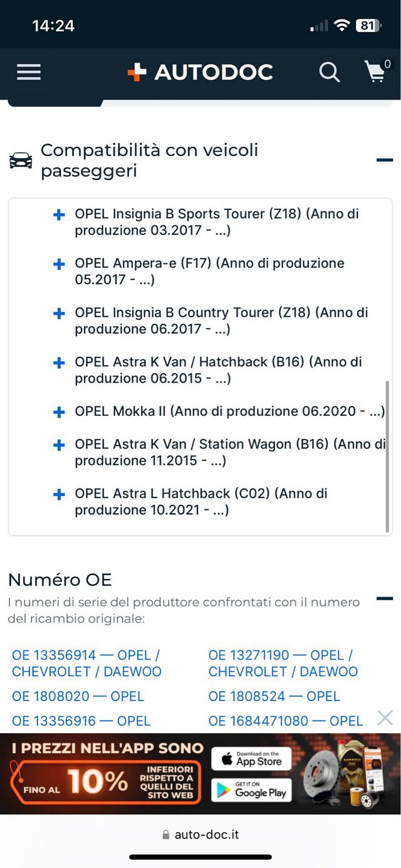401x868 pixels.
Task: Open the OE 1808020 OPEL link
Action: [78, 696]
